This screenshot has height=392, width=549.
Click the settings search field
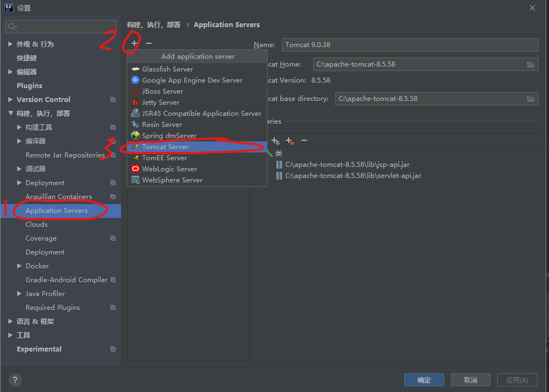coord(61,27)
